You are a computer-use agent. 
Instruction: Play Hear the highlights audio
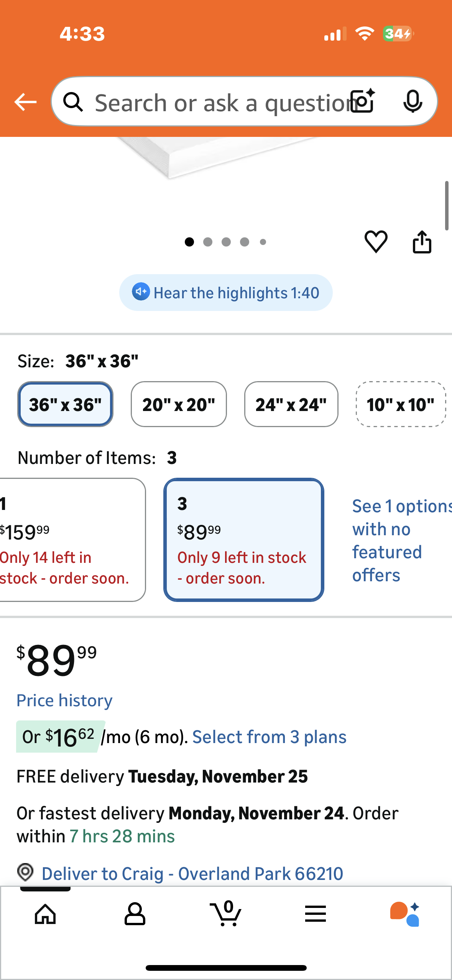pyautogui.click(x=226, y=293)
